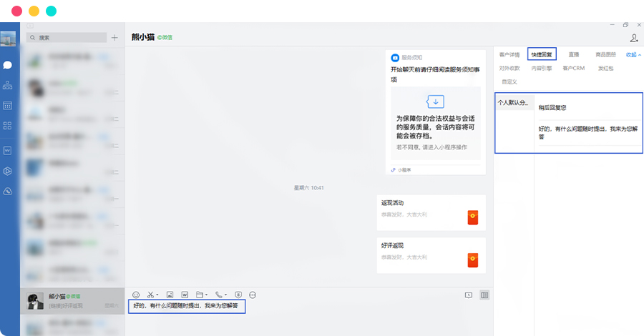Click the 稍后回复您 quick reply
This screenshot has height=336, width=644.
coord(552,107)
